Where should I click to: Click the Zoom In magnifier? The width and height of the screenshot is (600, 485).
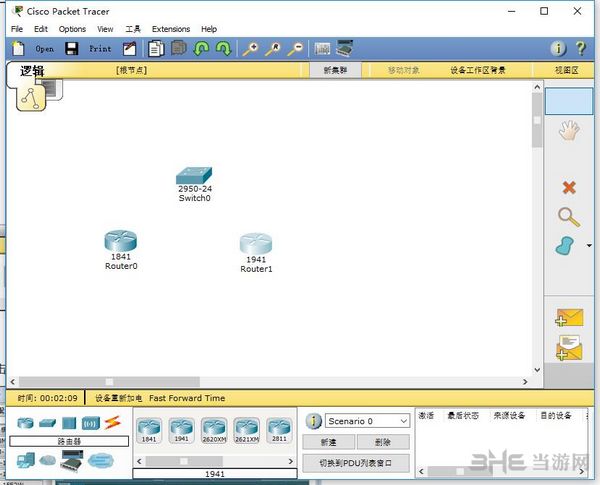(251, 49)
